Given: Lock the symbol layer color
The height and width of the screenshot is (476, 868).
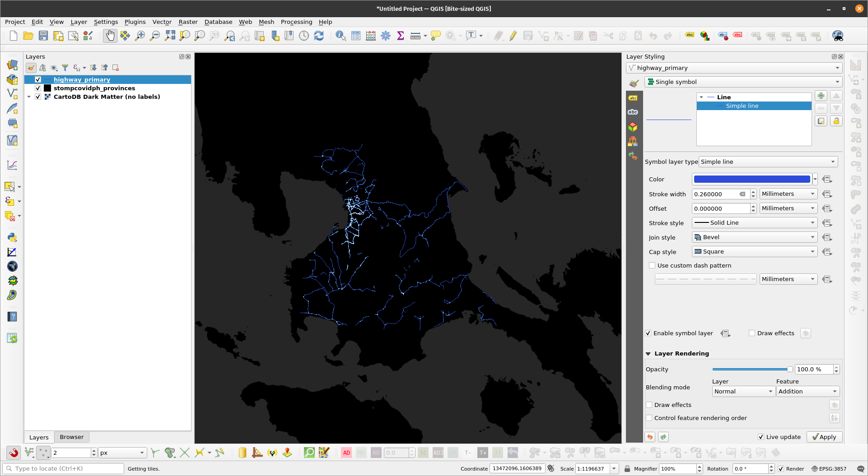Looking at the screenshot, I should pos(836,121).
